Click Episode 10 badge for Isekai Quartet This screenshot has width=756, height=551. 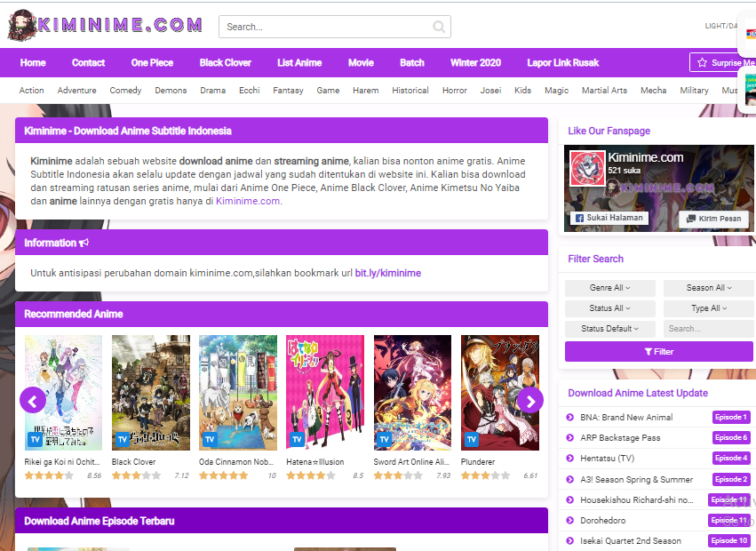coord(729,541)
